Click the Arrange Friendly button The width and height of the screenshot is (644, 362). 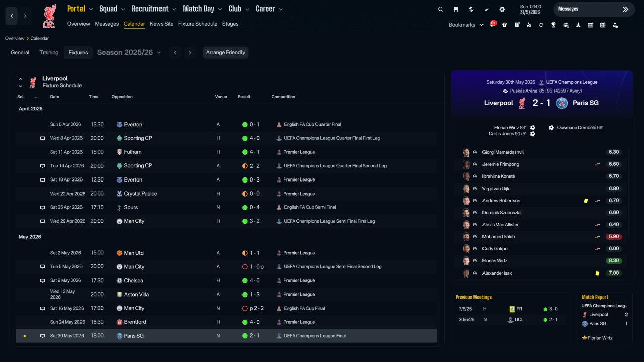[225, 52]
